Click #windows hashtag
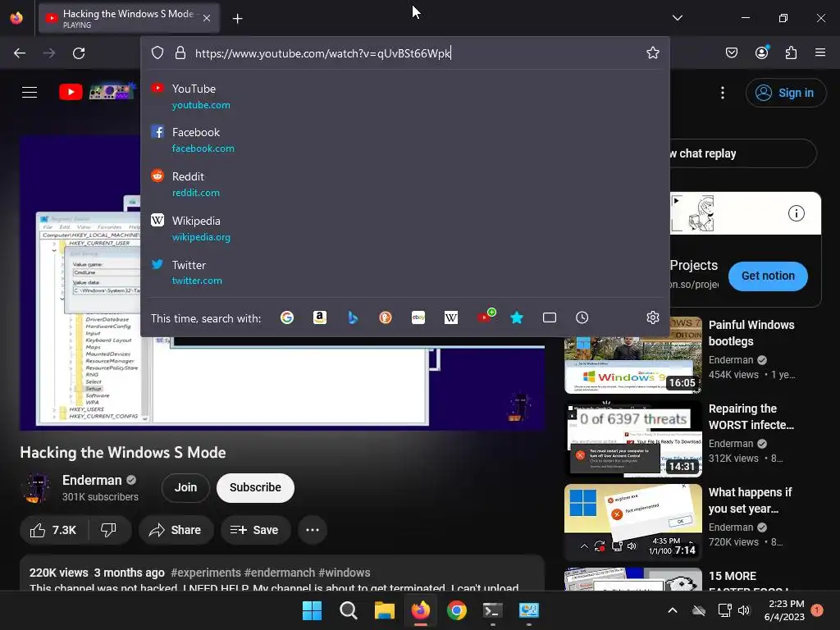This screenshot has height=630, width=840. coord(345,573)
